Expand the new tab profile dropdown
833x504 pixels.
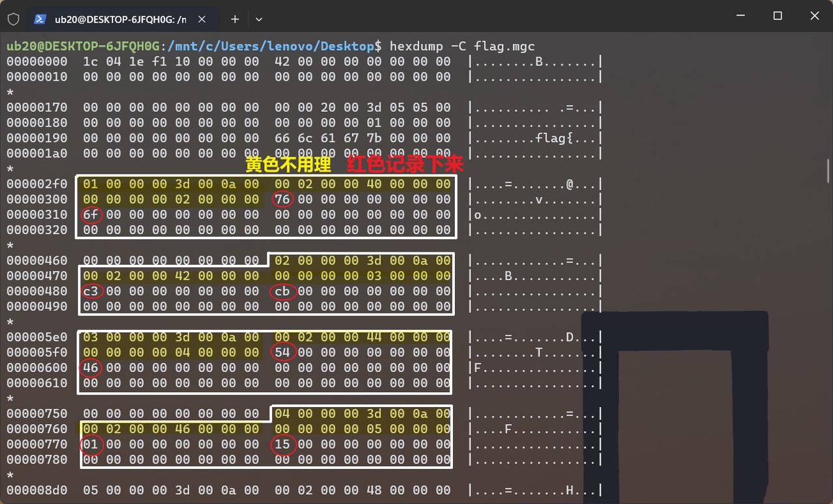[x=259, y=20]
